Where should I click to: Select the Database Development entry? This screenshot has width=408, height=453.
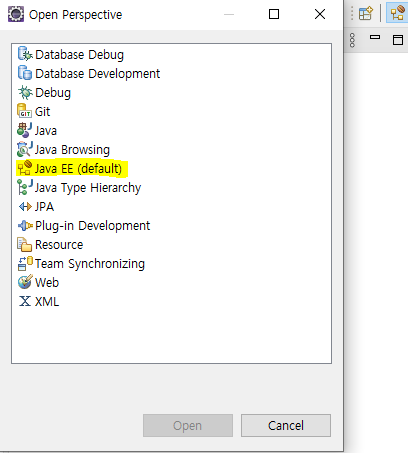click(97, 74)
